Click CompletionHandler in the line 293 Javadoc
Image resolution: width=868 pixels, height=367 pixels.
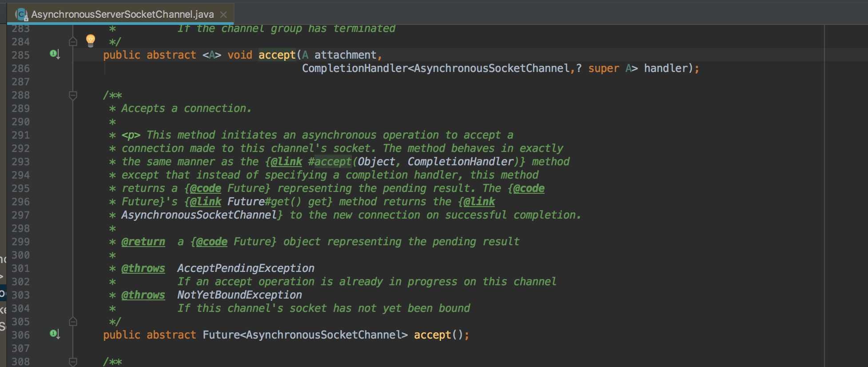coord(461,162)
